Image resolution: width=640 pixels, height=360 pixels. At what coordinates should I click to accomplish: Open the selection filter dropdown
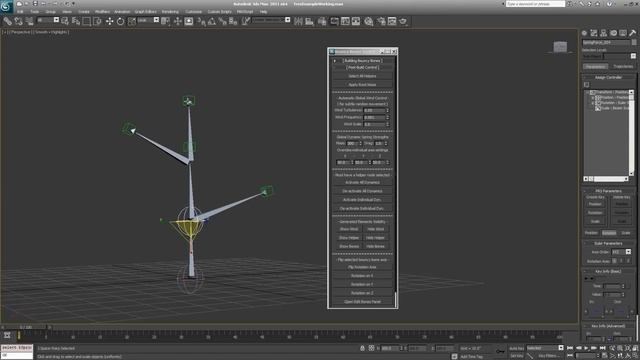pyautogui.click(x=48, y=20)
